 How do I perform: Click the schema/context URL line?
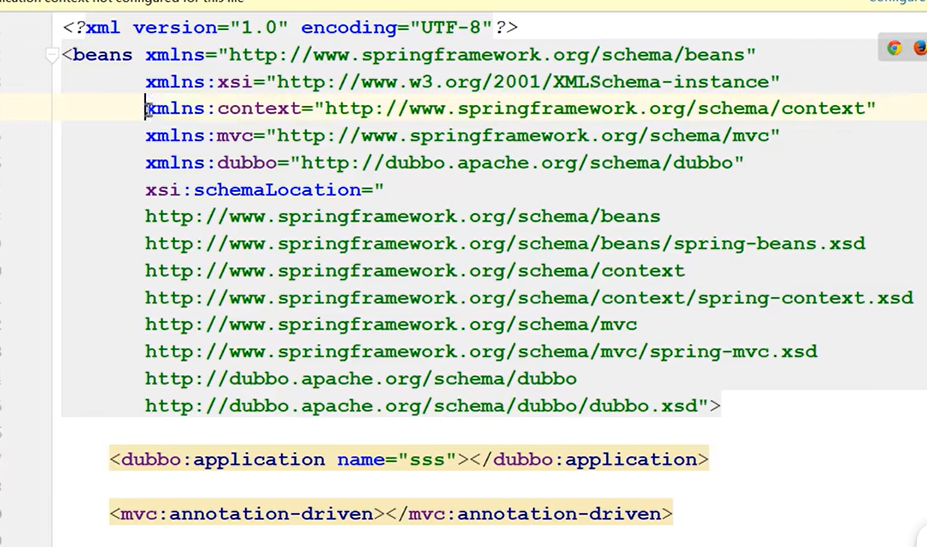[415, 271]
